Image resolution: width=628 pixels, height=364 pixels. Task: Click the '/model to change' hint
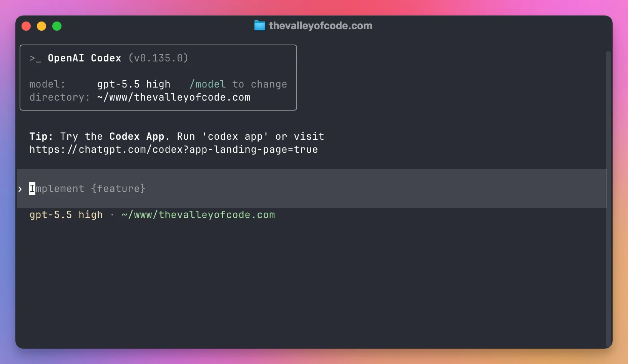[238, 84]
